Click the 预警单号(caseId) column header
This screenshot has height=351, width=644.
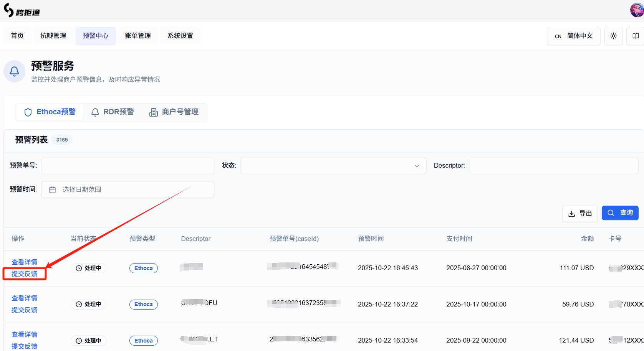[294, 239]
